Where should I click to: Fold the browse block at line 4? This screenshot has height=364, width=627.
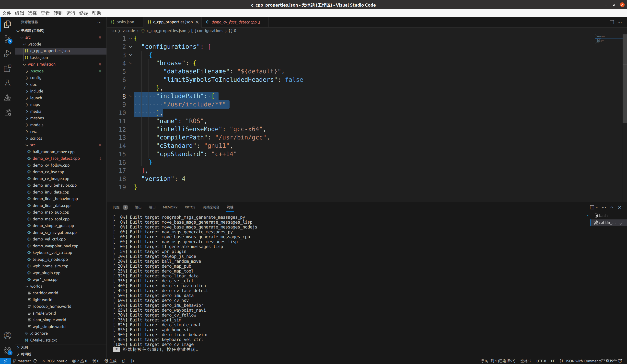coord(130,63)
